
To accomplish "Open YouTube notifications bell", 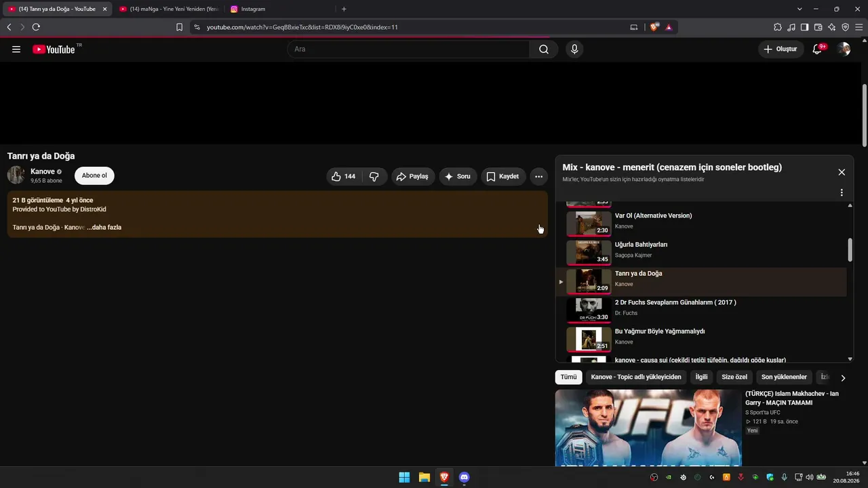I will [817, 49].
